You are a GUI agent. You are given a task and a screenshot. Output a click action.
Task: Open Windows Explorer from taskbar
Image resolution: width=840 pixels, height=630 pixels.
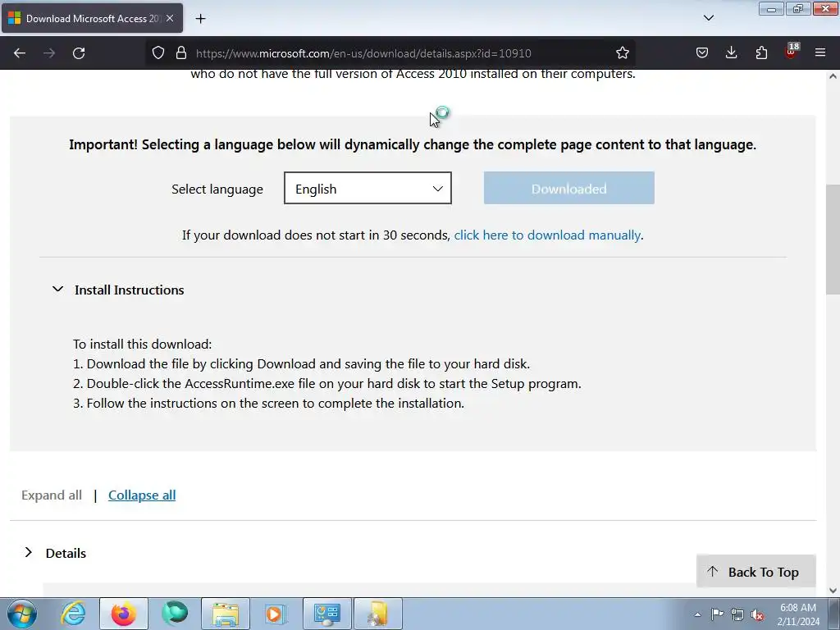(226, 614)
